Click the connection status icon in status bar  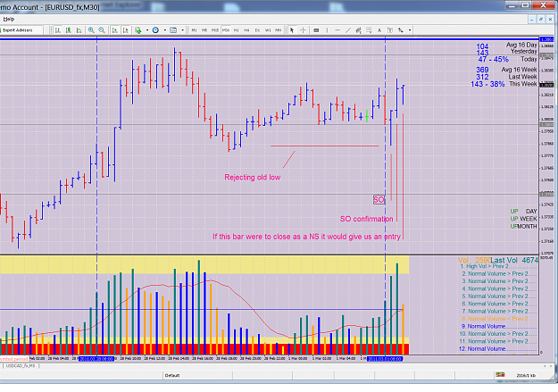click(500, 375)
